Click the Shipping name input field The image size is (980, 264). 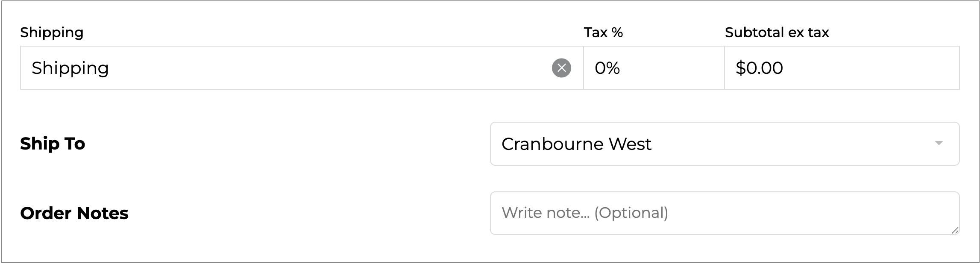(x=282, y=68)
